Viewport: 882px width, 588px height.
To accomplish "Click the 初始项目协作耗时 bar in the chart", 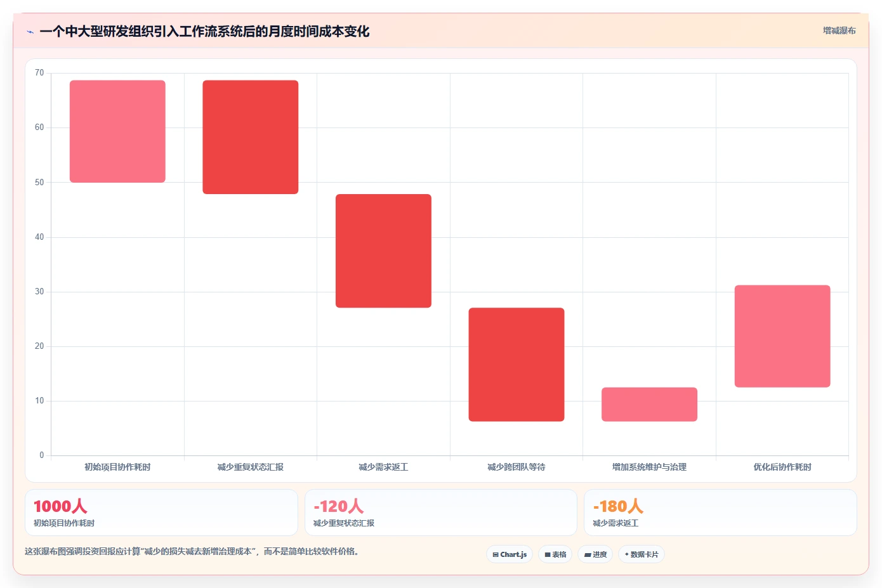I will point(117,131).
